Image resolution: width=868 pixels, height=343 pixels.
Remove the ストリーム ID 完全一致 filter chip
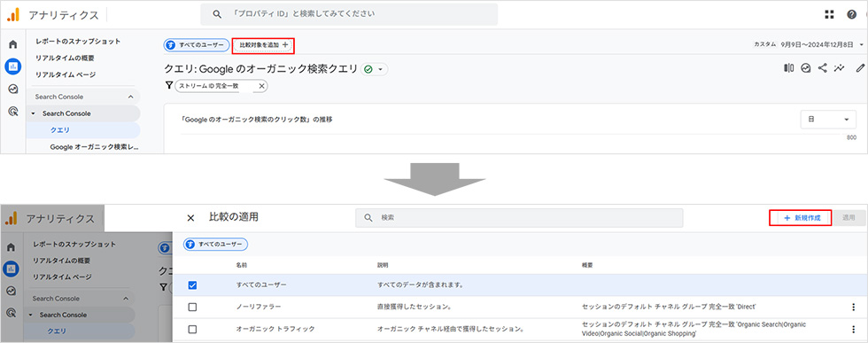(262, 86)
